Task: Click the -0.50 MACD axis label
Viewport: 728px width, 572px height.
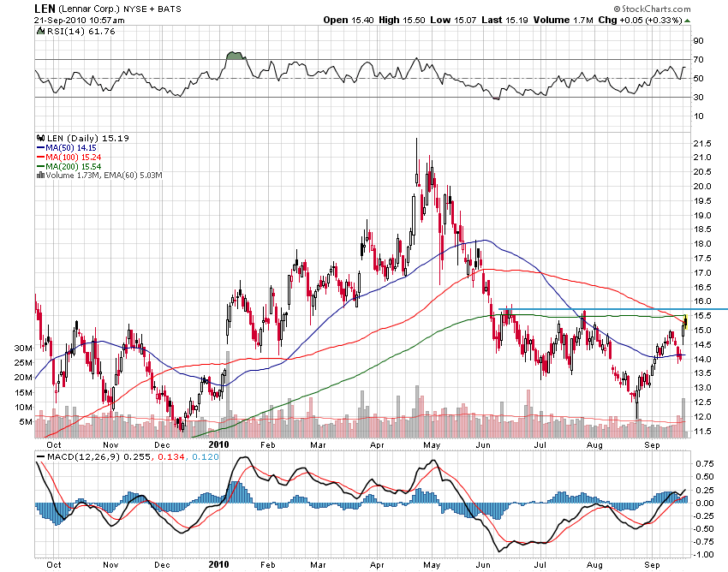Action: (x=703, y=529)
